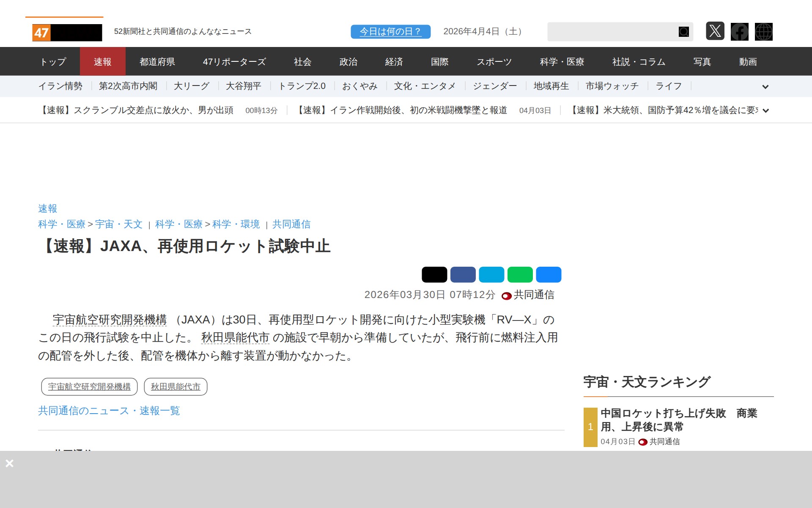Open the Facebook header icon
Viewport: 812px width, 508px height.
(x=739, y=32)
